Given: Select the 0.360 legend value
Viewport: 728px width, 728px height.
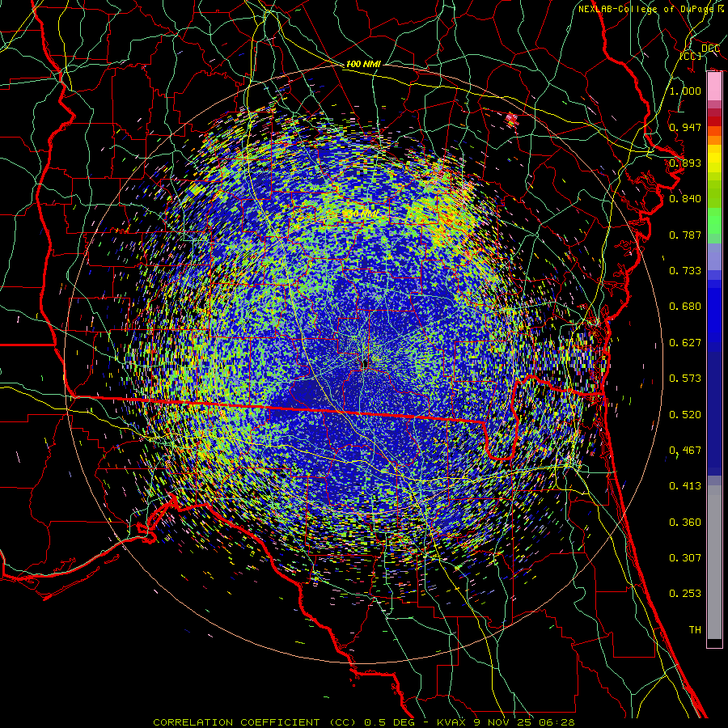Looking at the screenshot, I should (x=685, y=522).
